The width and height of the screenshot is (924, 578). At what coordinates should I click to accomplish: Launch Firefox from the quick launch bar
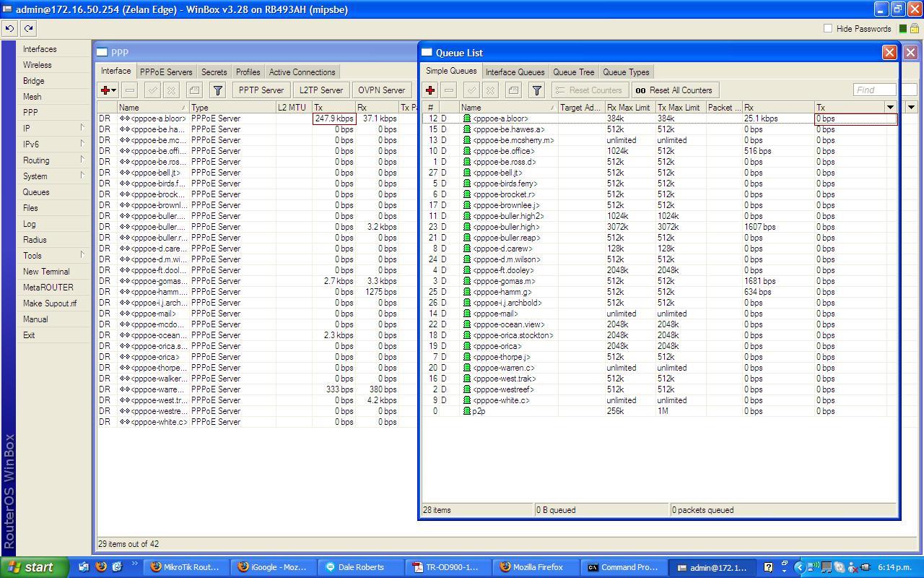(101, 567)
